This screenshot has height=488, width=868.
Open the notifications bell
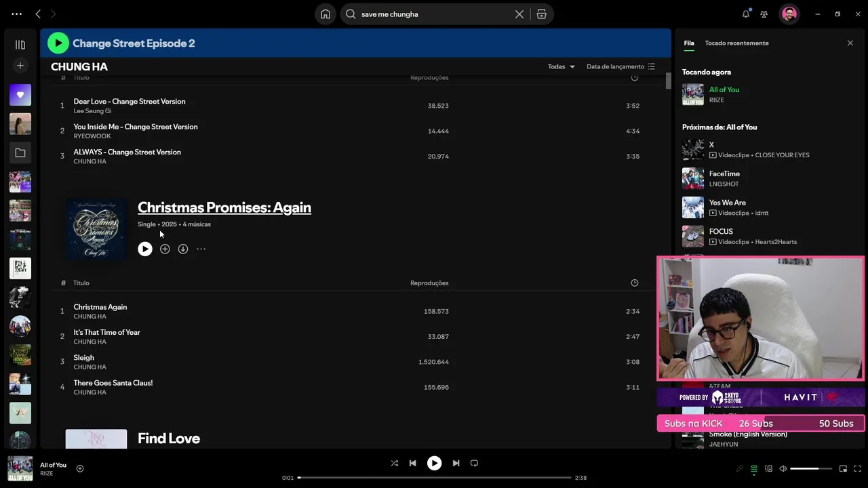click(746, 14)
